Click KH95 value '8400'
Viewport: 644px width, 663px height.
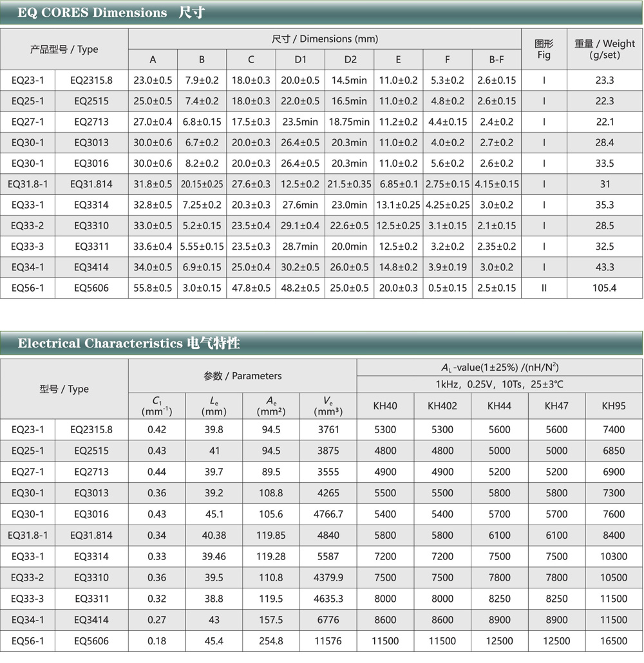point(614,536)
